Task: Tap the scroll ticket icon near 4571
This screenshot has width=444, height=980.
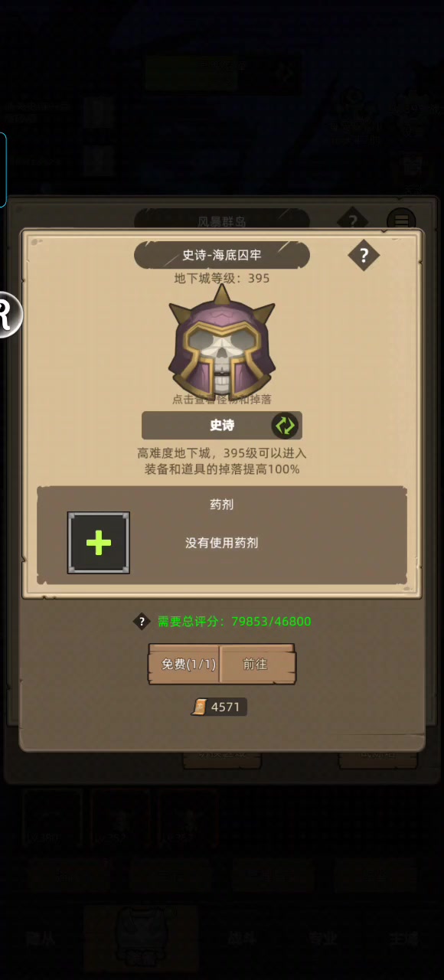Action: (200, 707)
